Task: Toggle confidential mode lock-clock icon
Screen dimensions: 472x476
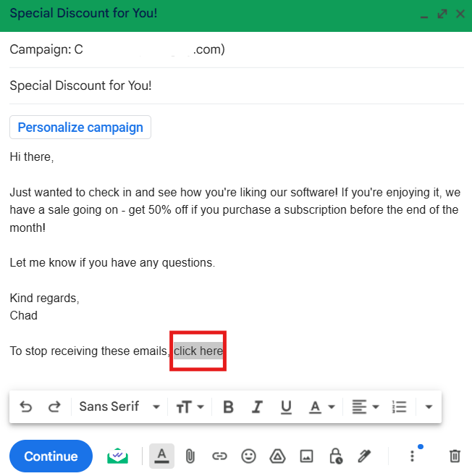Action: coord(335,456)
